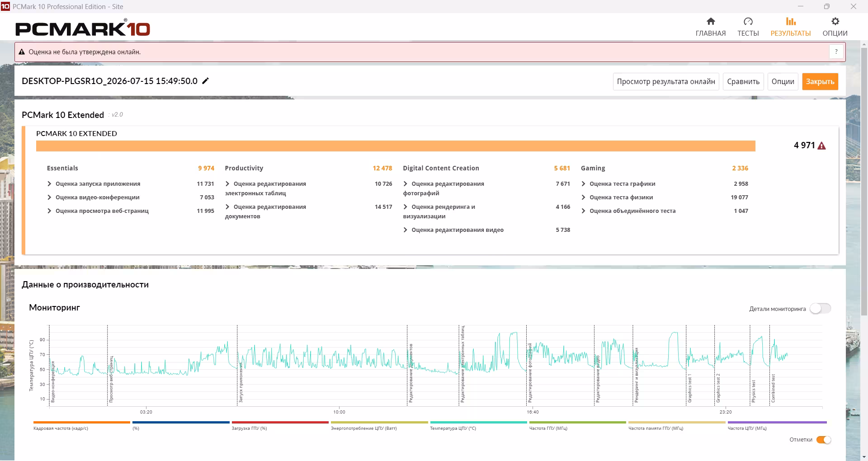Screen dimensions: 868x461
Task: Click the Редактирование документов chart marker
Action: 411,373
